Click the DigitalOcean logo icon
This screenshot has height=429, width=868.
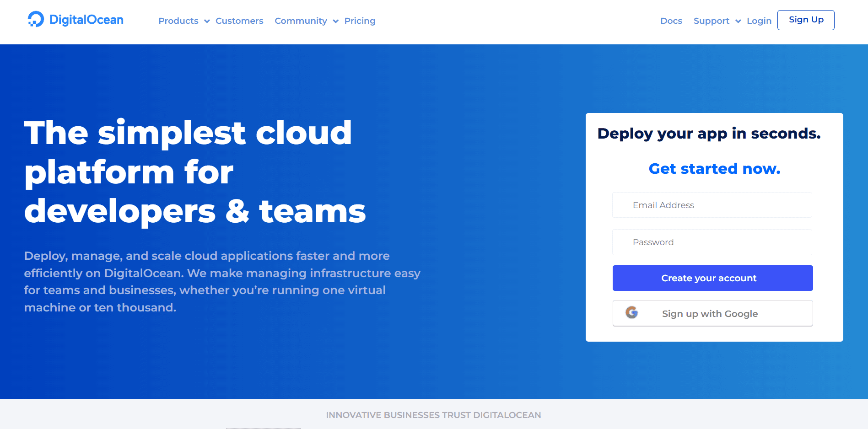(36, 19)
